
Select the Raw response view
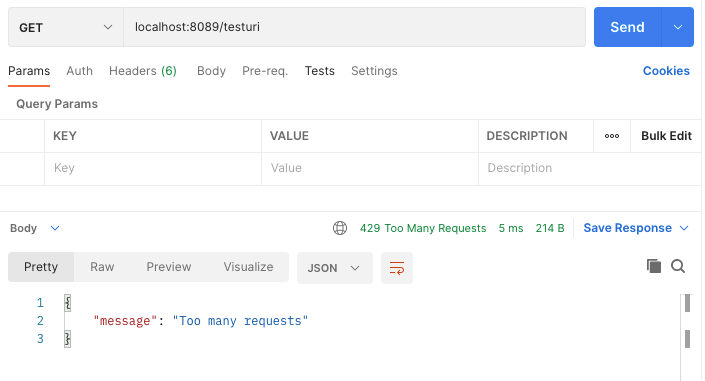pyautogui.click(x=102, y=267)
